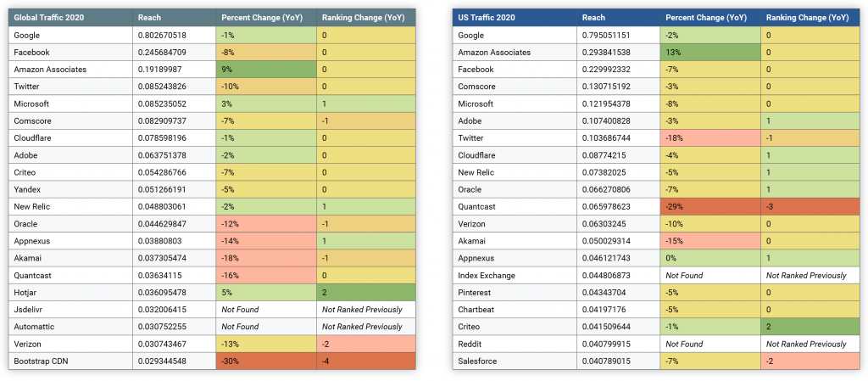Click the Reddit 'Not Found' cell
This screenshot has width=868, height=381.
[709, 345]
